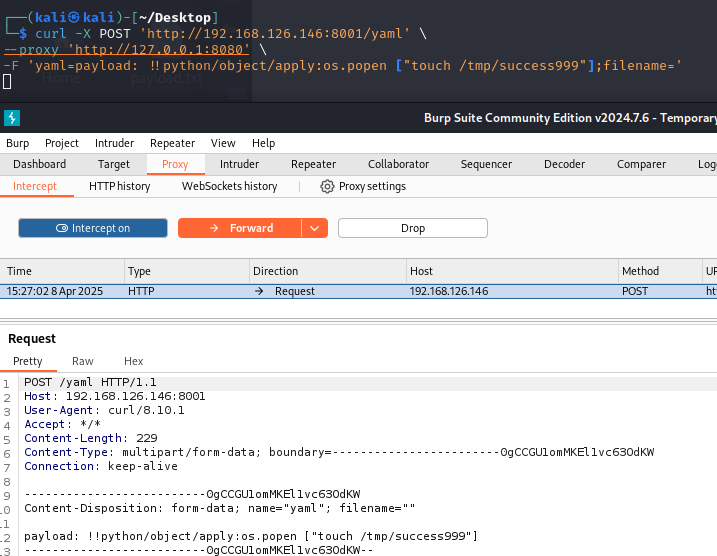
Task: Go to the Collaborator tab
Action: tap(398, 164)
